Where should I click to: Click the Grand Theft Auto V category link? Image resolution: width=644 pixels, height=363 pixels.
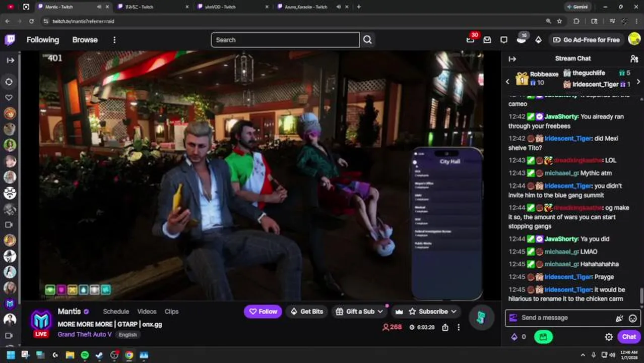86,334
